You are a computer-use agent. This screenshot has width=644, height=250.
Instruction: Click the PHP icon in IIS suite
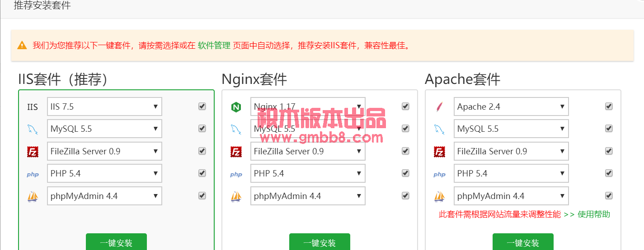pyautogui.click(x=33, y=175)
